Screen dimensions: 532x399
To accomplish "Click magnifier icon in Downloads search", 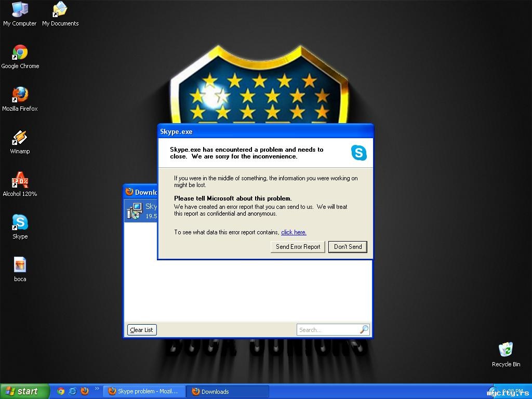I will pos(364,329).
